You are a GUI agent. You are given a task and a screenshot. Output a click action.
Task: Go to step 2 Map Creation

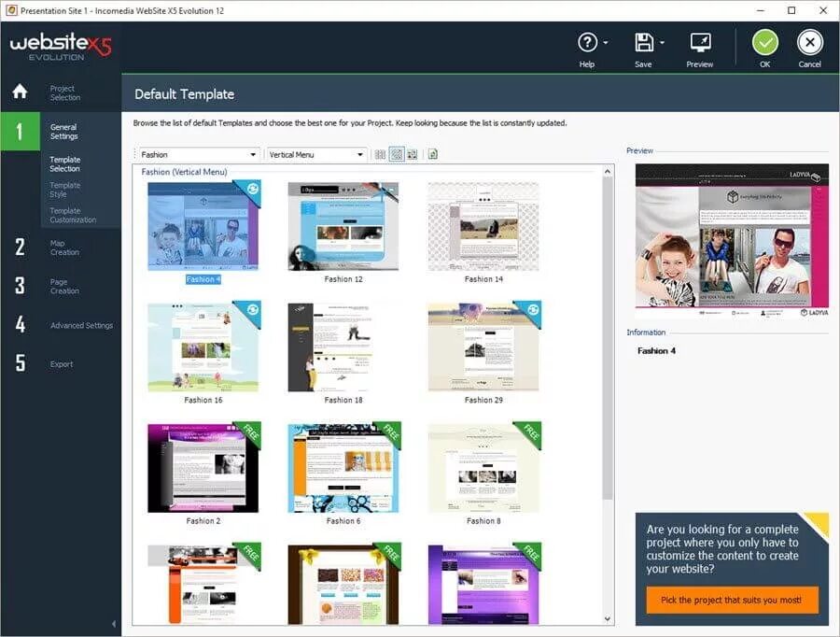(61, 248)
